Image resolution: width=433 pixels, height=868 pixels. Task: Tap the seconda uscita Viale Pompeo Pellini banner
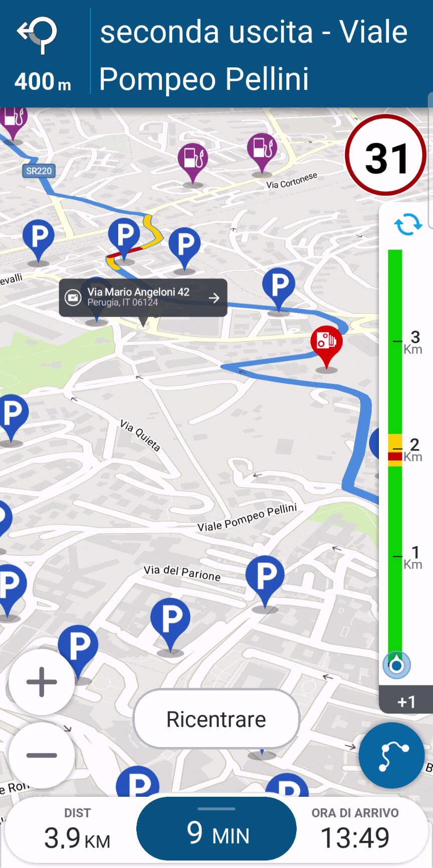point(254,55)
